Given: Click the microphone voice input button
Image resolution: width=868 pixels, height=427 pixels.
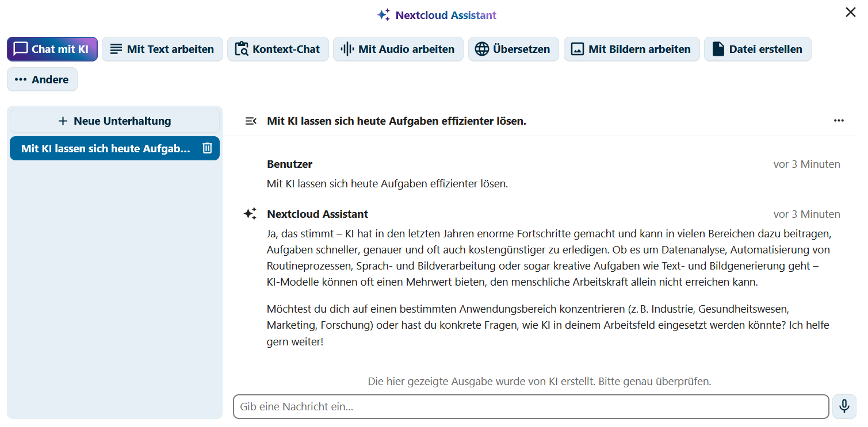Looking at the screenshot, I should (844, 406).
